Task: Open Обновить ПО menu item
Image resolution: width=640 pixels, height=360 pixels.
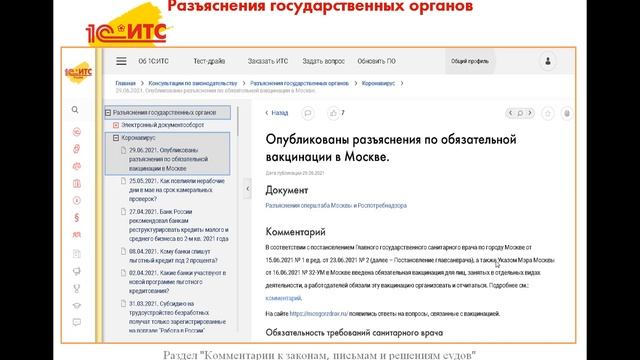Action: (x=376, y=61)
